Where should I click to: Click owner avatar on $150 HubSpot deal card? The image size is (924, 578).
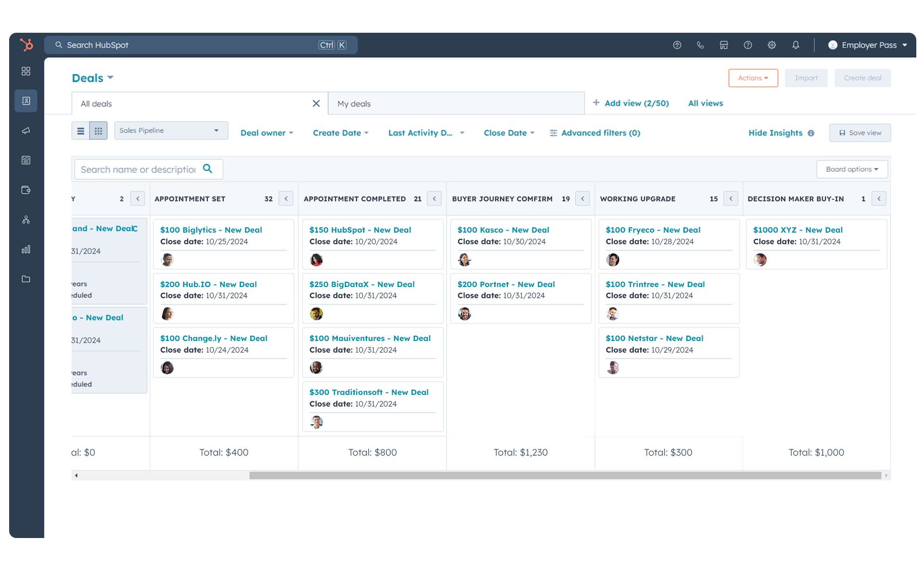(x=316, y=260)
